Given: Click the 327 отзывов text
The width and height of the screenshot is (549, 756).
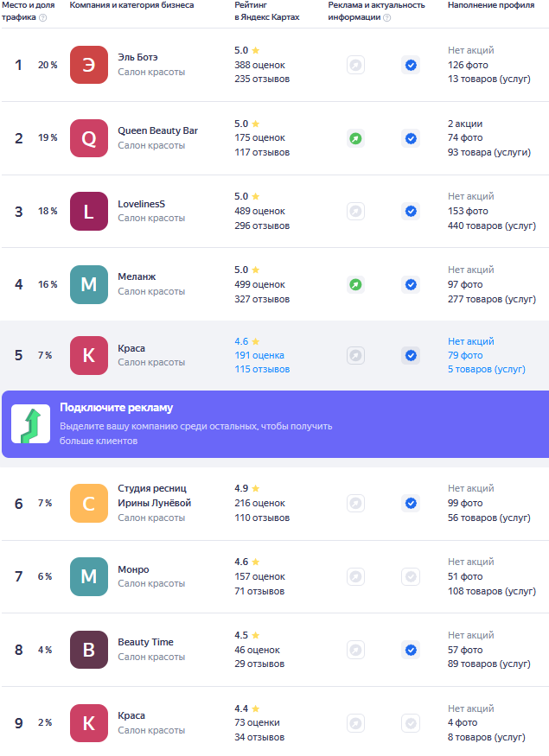Looking at the screenshot, I should [262, 300].
